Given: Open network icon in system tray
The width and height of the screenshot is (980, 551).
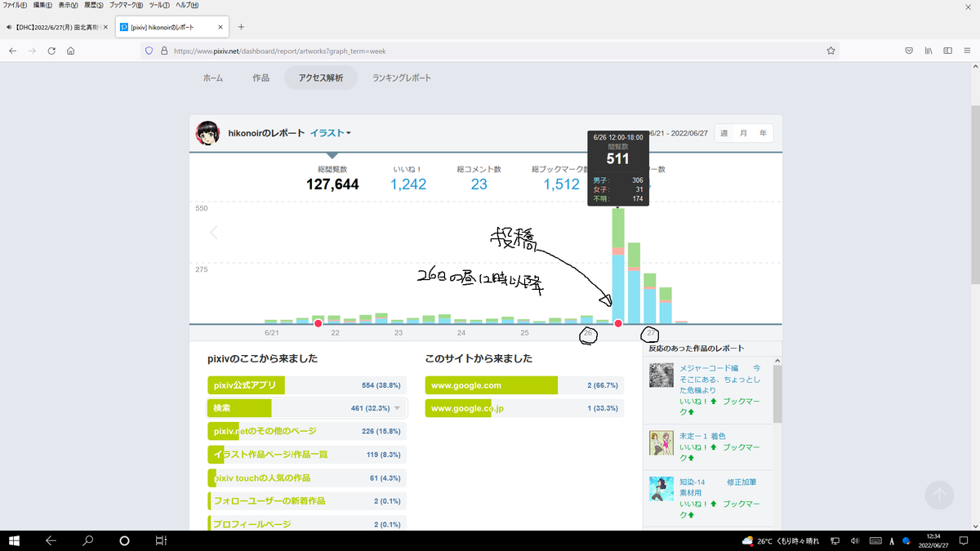Looking at the screenshot, I should (835, 540).
